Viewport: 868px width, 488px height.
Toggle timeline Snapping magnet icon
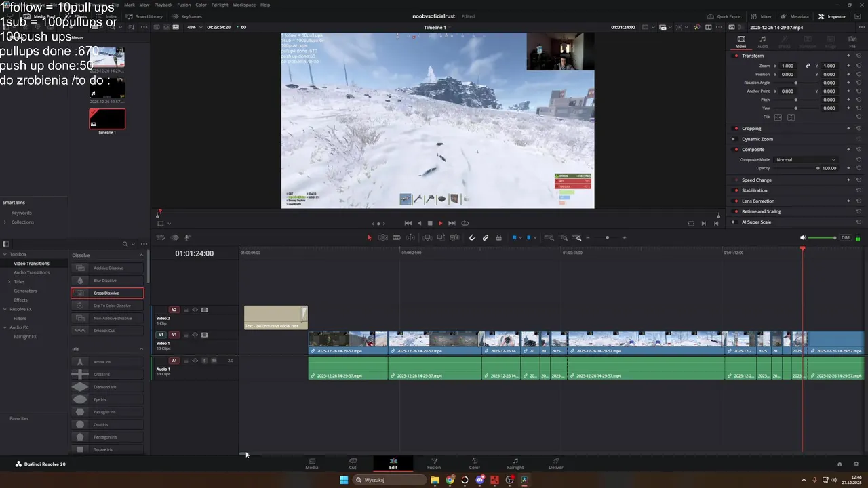tap(473, 238)
